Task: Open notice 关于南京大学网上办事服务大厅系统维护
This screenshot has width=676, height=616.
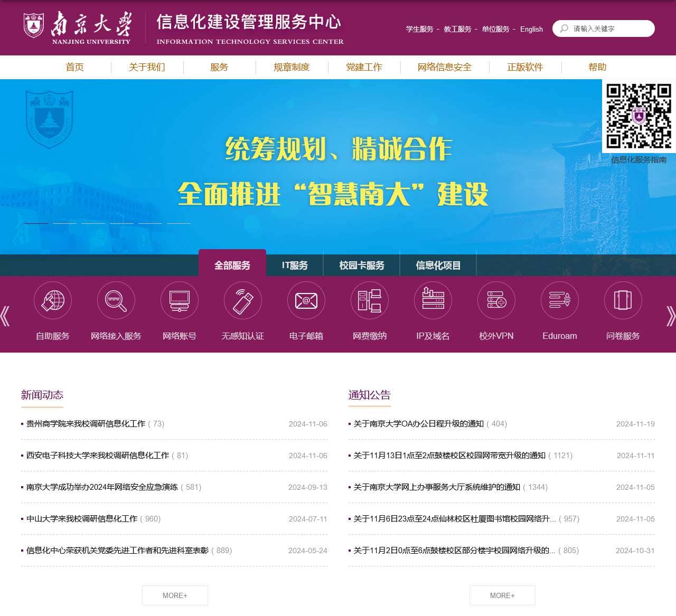Action: 437,487
